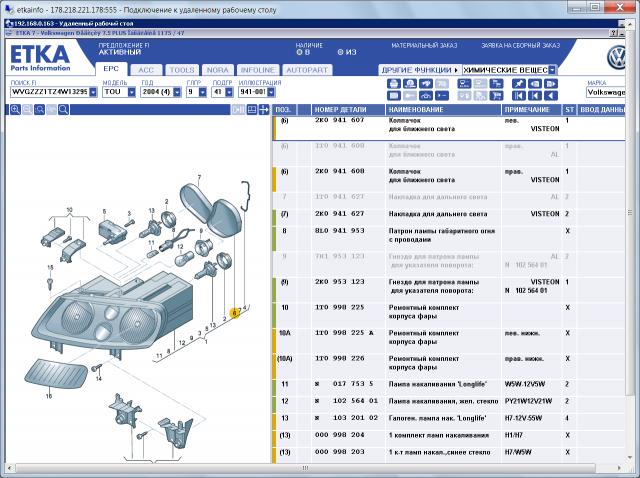Open the ГЛГР dropdown showing 9
640x478 pixels.
pyautogui.click(x=203, y=92)
